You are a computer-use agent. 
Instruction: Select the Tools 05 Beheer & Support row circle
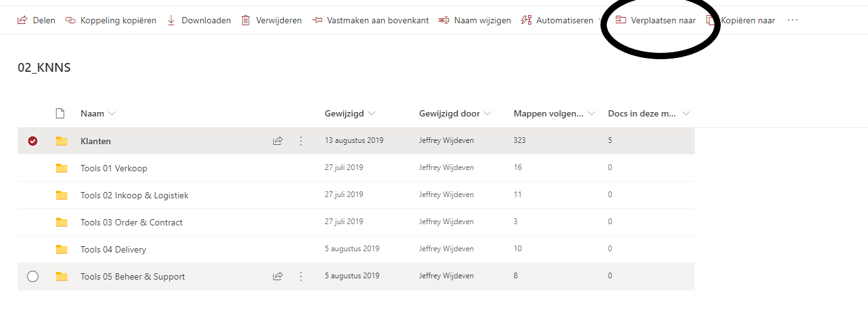pos(33,276)
